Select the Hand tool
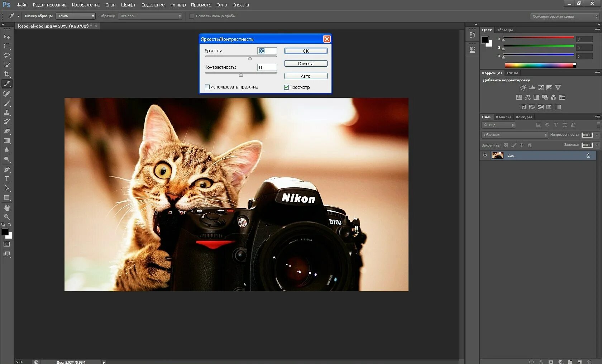 [x=7, y=208]
